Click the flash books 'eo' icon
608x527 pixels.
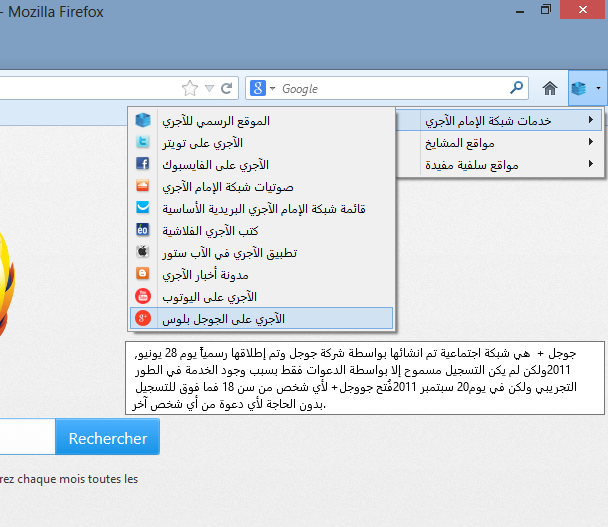pyautogui.click(x=142, y=230)
